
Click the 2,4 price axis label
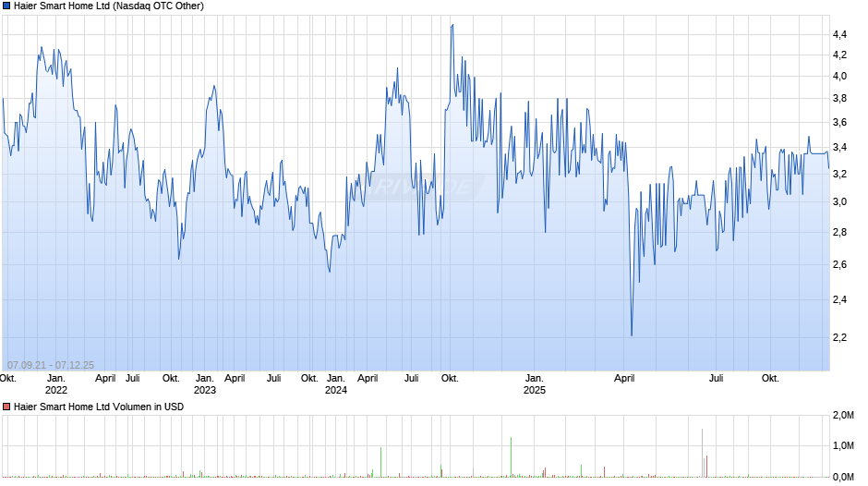coord(839,299)
